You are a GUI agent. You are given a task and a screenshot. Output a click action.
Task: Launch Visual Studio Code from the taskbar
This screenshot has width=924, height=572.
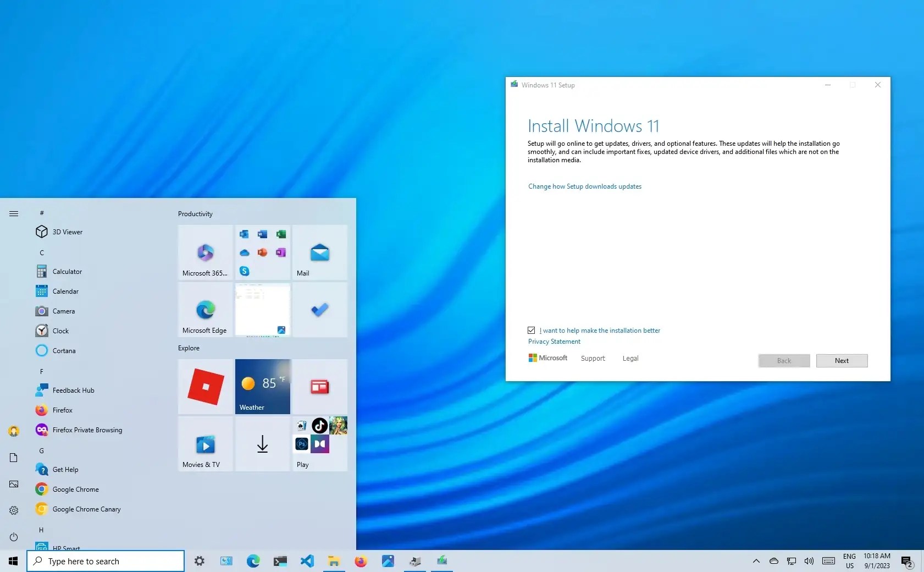tap(307, 561)
